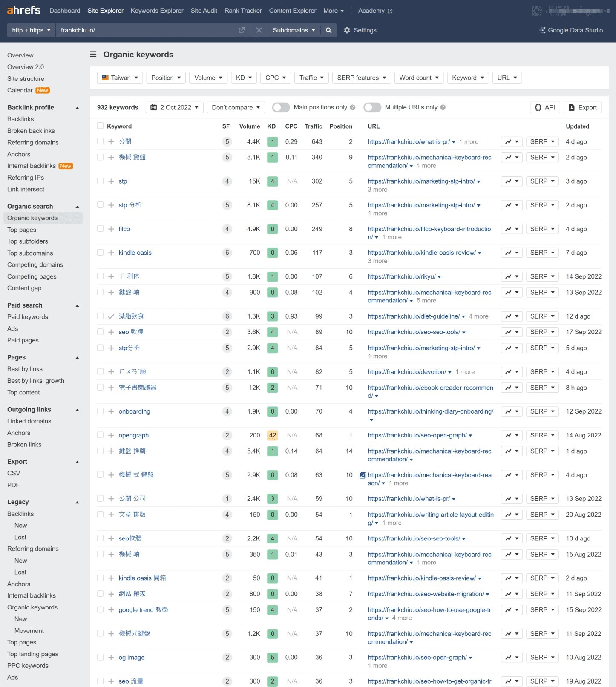Switch to Keywords Explorer tab

point(157,11)
